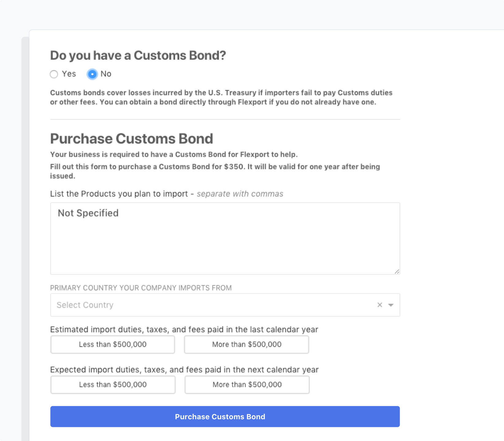Choose Less than $500,000 for last calendar year
The image size is (504, 441).
(113, 345)
